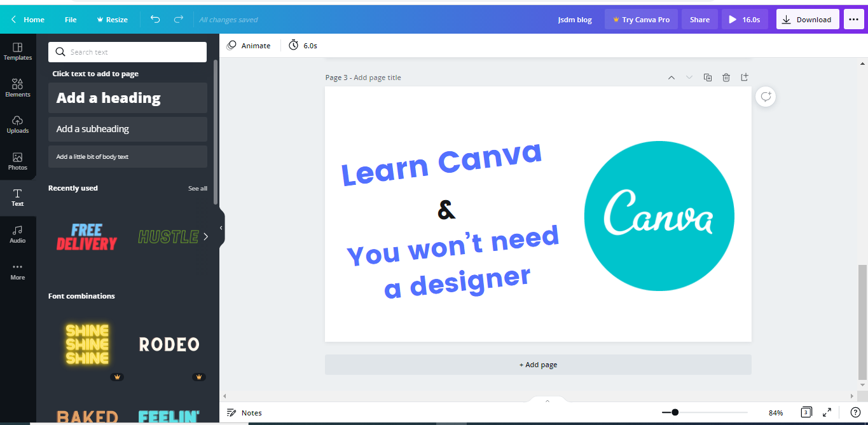
Task: Show next recently used text styles
Action: click(x=205, y=237)
